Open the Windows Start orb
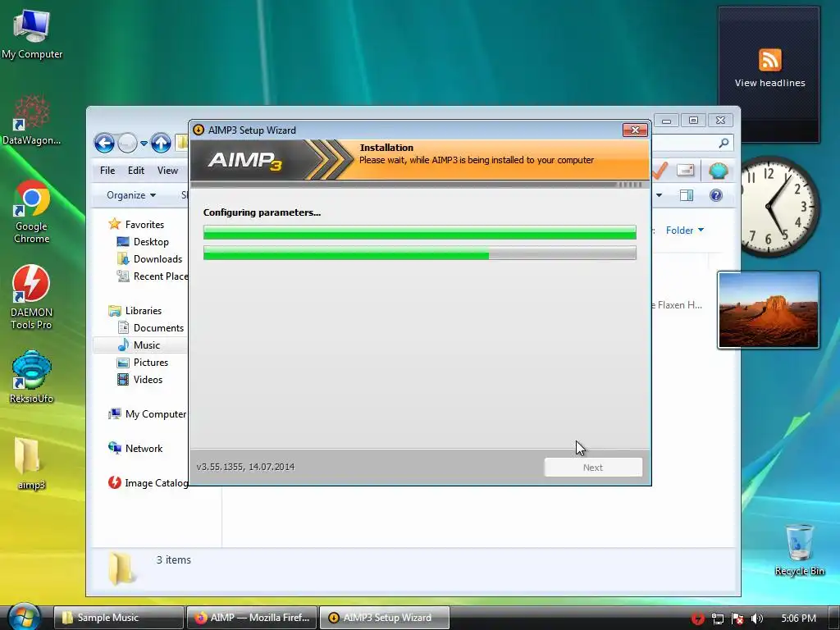Viewport: 840px width, 630px height. 24,617
